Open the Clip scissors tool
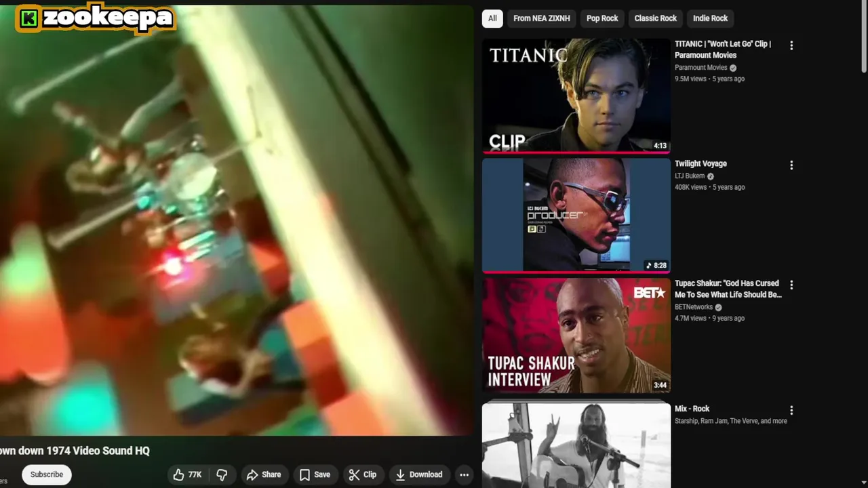This screenshot has width=868, height=488. (x=363, y=474)
